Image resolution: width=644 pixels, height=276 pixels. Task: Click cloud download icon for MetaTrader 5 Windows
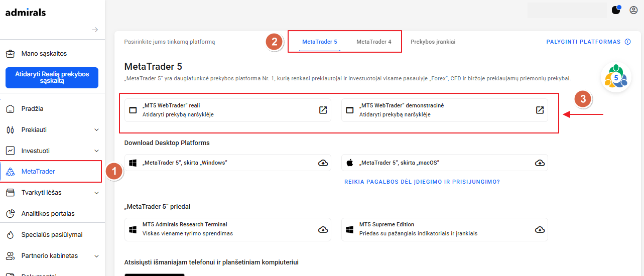point(323,163)
